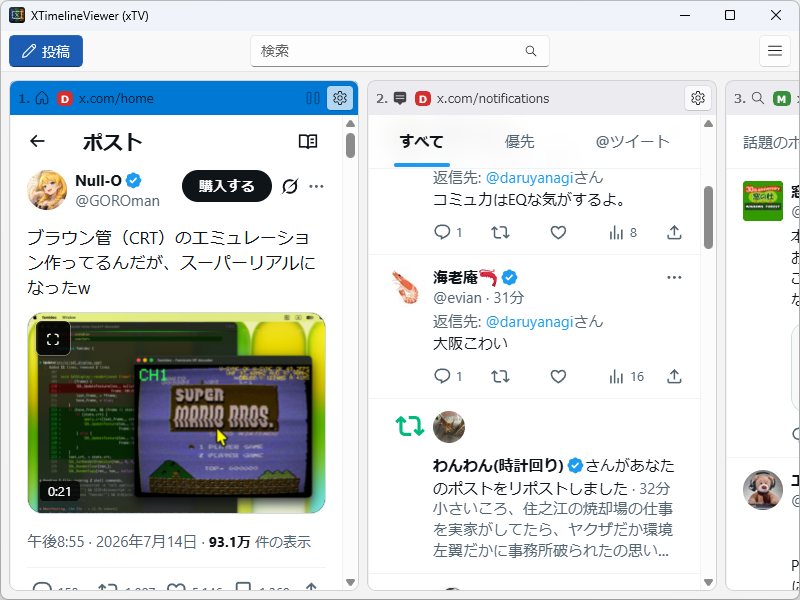The image size is (800, 600).
Task: Click the @GOROman handle
Action: [117, 201]
